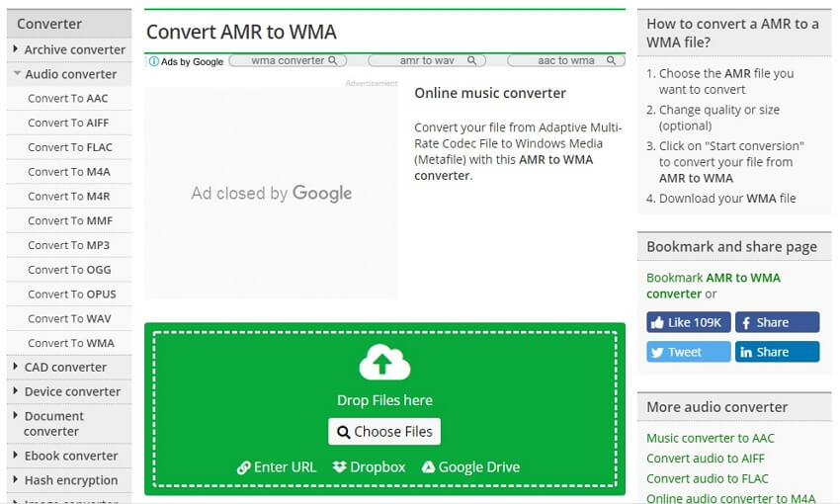Screen dimensions: 840x504
Task: Collapse the Audio converter section
Action: 68,74
